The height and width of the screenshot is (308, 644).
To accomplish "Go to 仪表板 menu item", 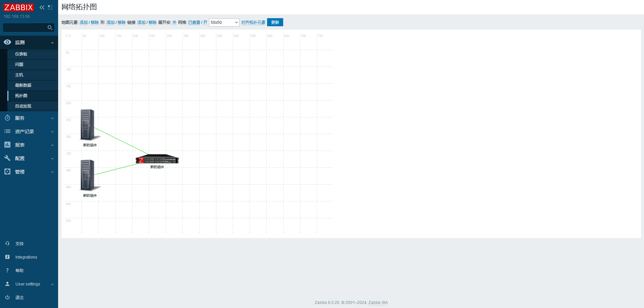I will coord(21,54).
